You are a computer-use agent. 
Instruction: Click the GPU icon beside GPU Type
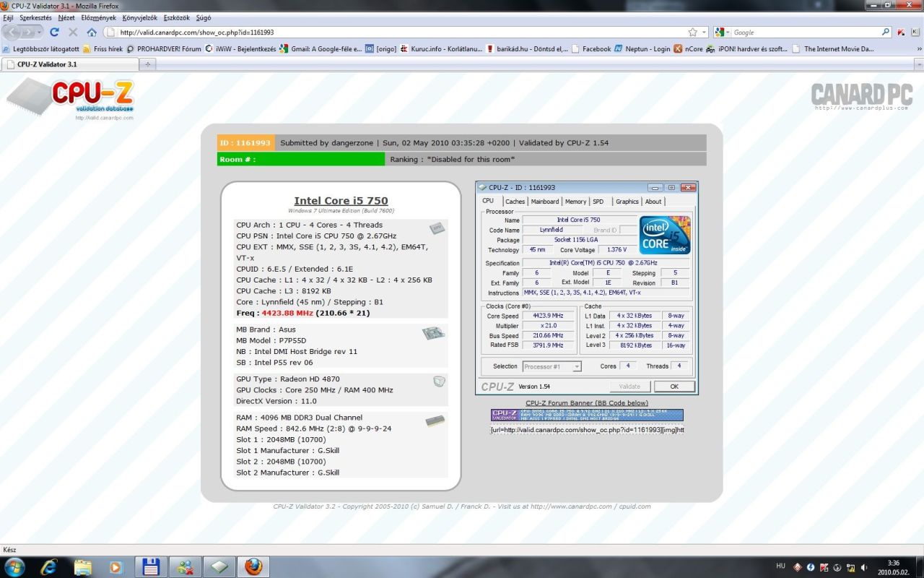tap(439, 381)
